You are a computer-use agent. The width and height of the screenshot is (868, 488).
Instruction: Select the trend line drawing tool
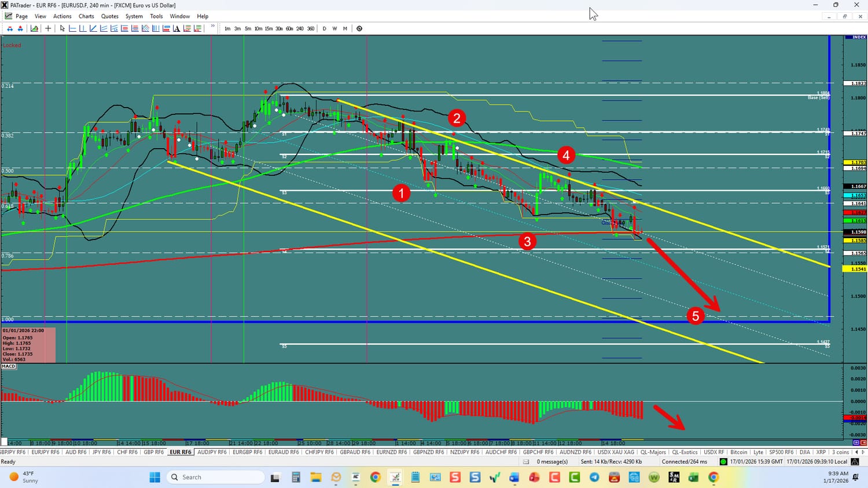point(93,28)
